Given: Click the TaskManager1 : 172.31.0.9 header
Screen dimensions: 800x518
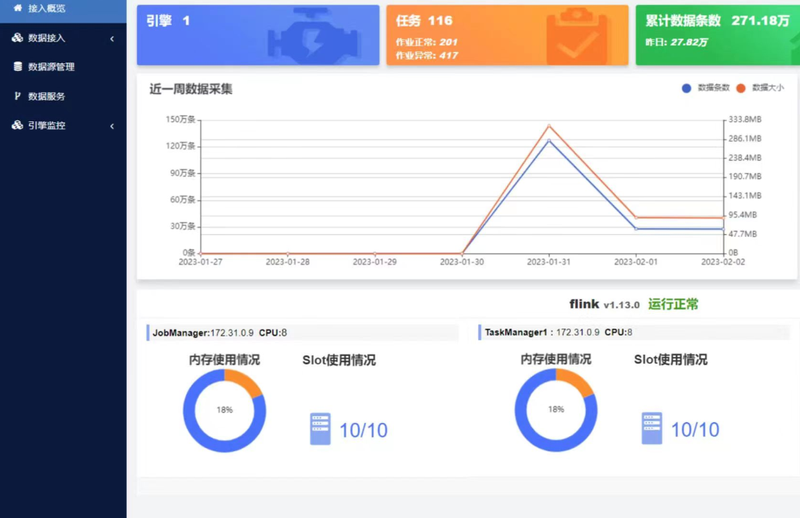Looking at the screenshot, I should point(634,332).
